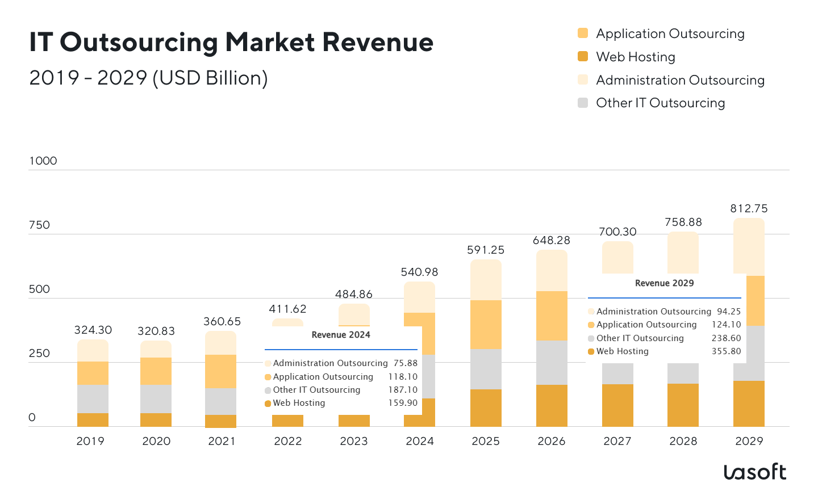Viewport: 818px width, 504px height.
Task: Select the Application Outsourcing legend swatch
Action: (583, 33)
